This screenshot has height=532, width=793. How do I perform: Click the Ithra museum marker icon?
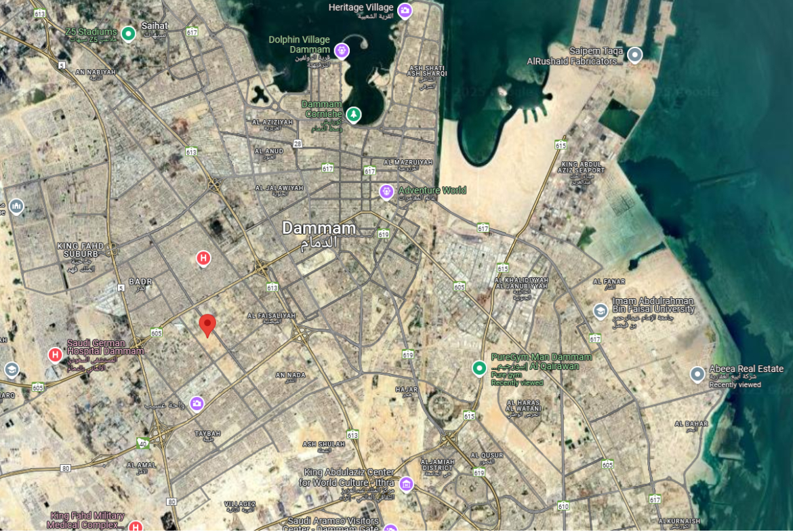point(406,484)
